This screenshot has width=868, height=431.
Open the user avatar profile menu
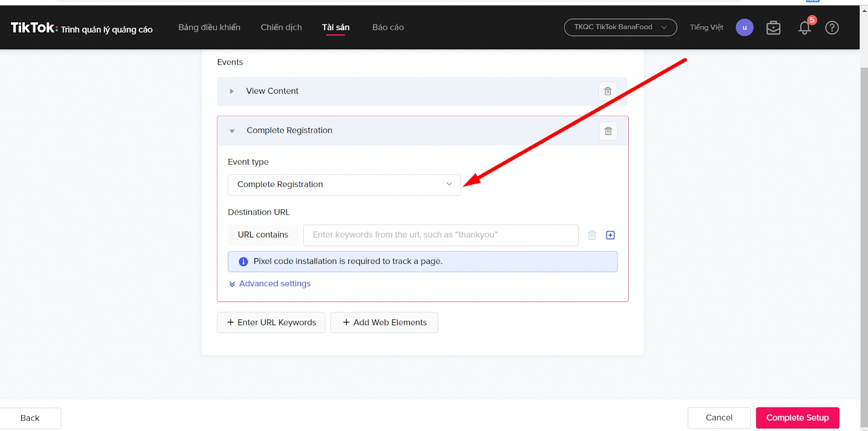coord(744,28)
